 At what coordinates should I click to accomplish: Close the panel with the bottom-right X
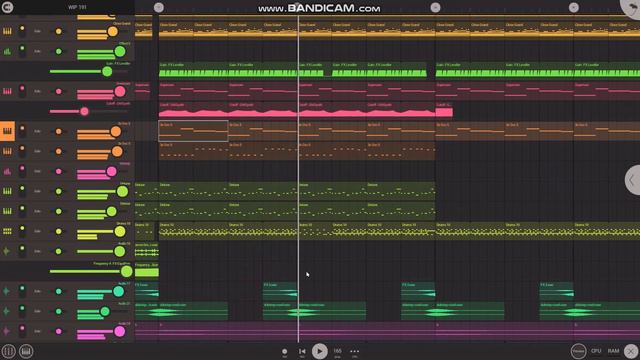pos(632,351)
